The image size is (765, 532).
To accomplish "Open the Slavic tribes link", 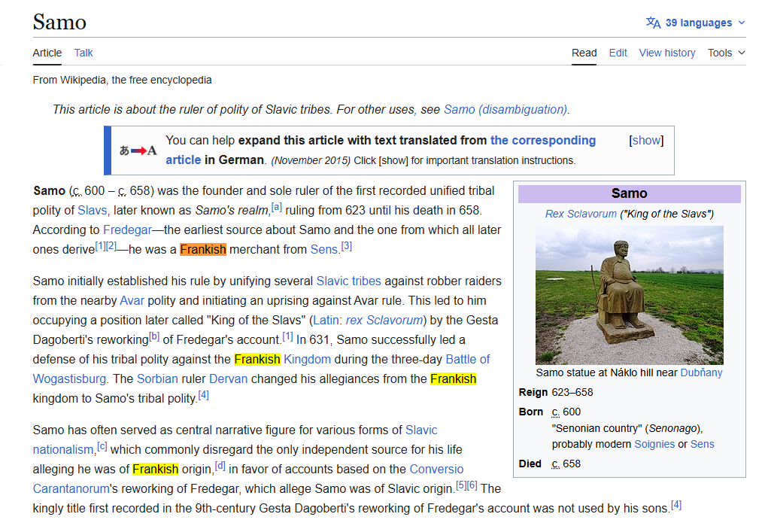I will pos(348,281).
